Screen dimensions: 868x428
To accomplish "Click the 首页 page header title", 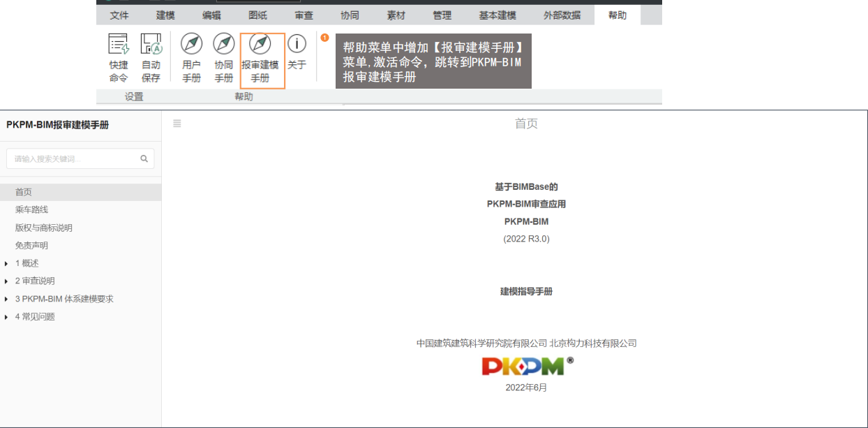I will coord(526,124).
